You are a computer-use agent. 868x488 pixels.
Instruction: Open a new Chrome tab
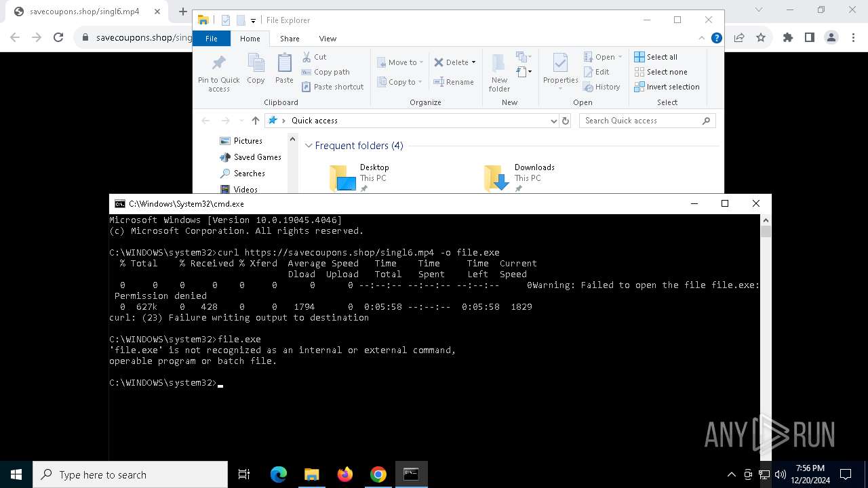coord(182,12)
